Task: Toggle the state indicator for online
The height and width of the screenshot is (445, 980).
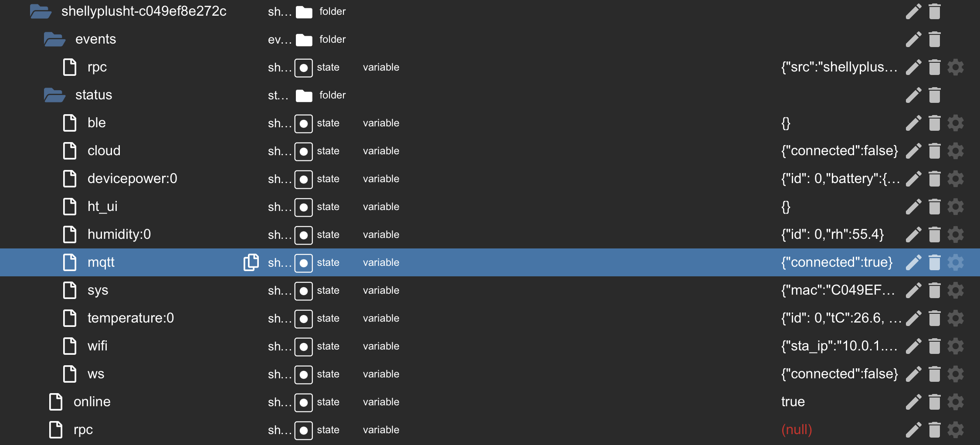Action: [x=303, y=402]
